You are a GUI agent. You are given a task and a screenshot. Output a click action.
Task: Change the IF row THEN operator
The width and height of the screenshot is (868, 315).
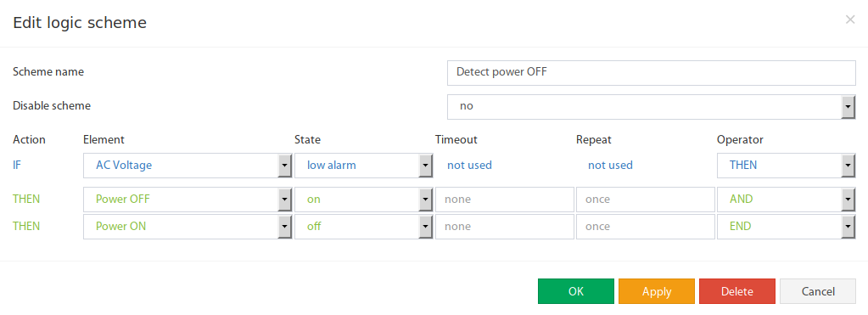(786, 166)
